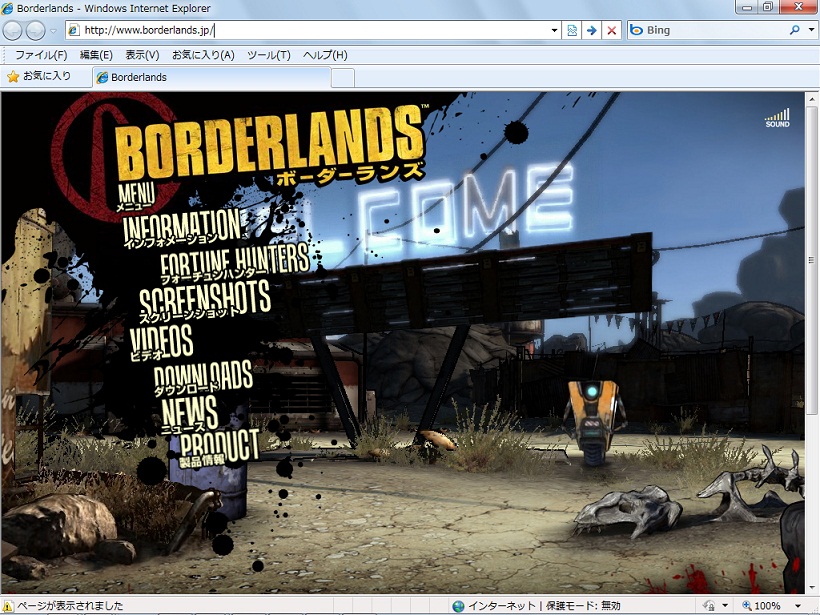Open the お気に入り(A) menu

pos(203,55)
